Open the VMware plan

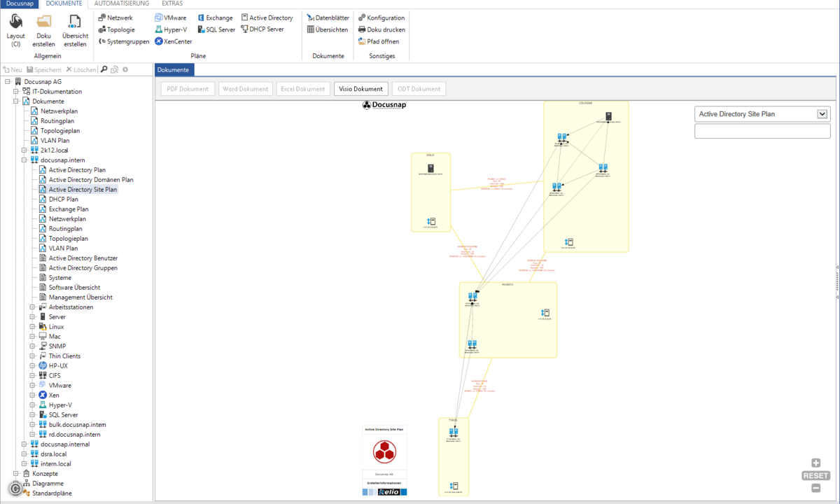tap(171, 17)
